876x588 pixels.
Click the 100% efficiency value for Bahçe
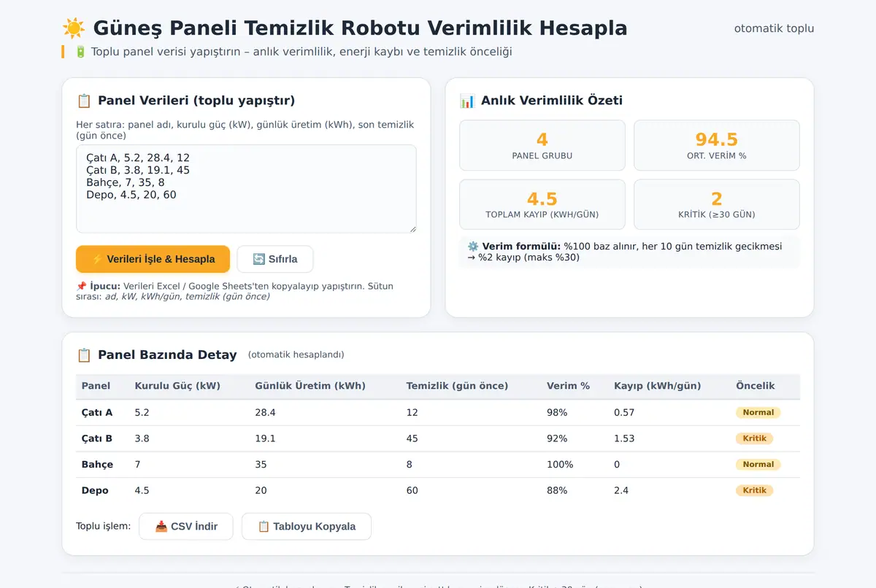pos(560,465)
